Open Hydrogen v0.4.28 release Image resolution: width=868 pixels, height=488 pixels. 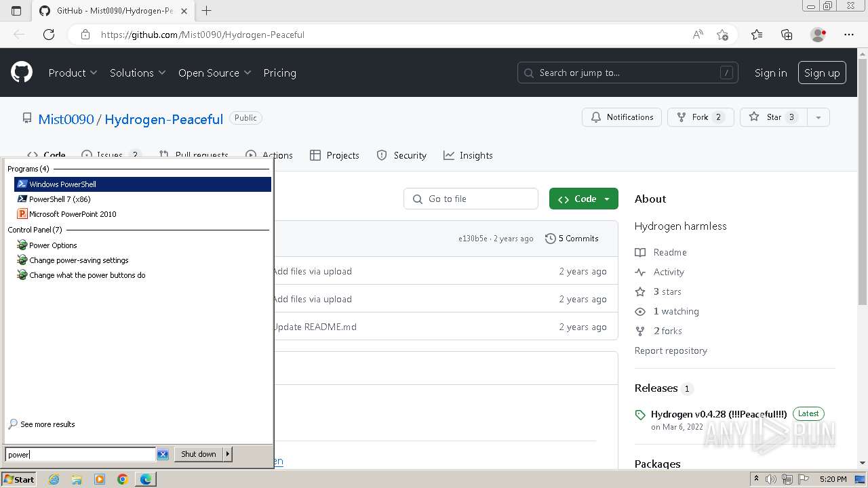[719, 414]
